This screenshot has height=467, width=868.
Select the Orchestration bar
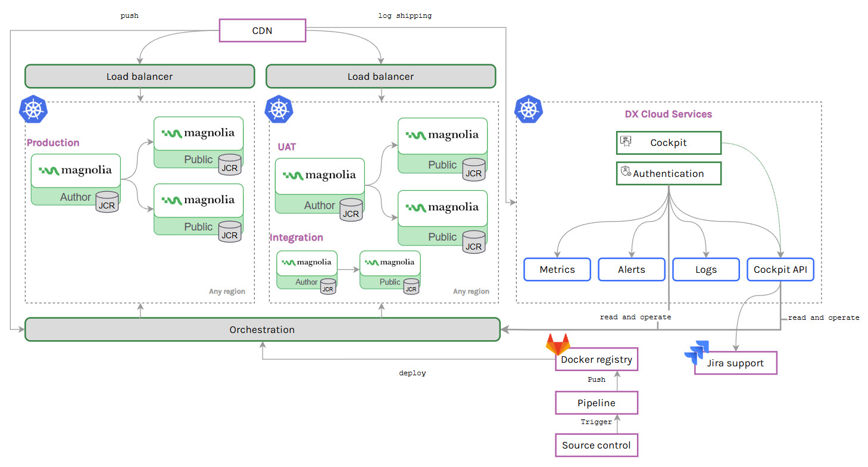(x=262, y=329)
